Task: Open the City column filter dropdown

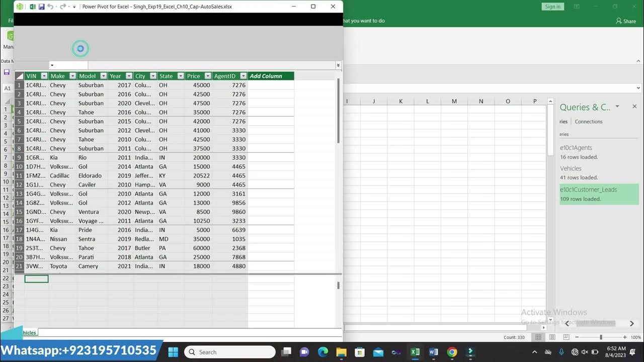Action: (x=153, y=76)
